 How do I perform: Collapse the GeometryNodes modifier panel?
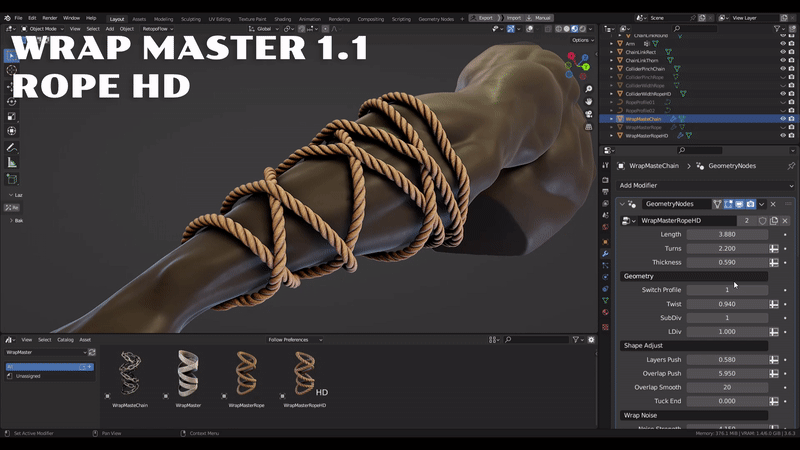(x=622, y=204)
